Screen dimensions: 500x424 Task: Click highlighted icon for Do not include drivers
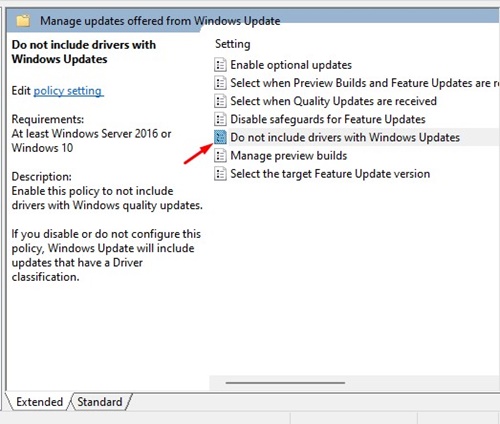coord(220,137)
